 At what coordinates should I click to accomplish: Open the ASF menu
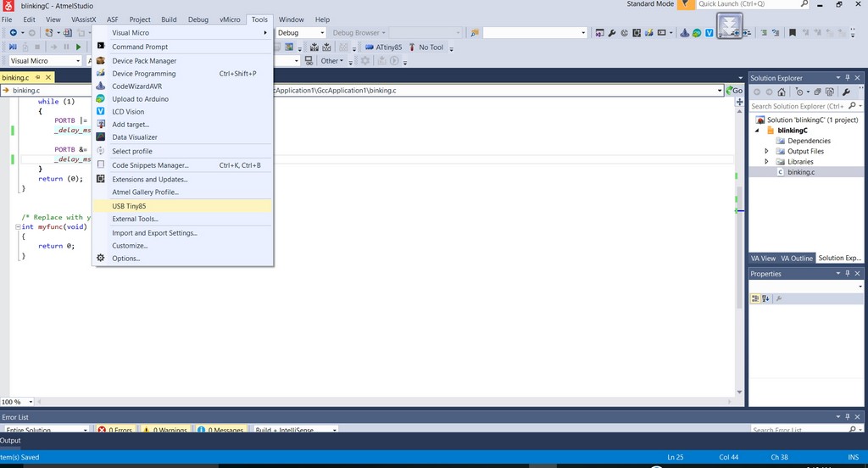113,19
